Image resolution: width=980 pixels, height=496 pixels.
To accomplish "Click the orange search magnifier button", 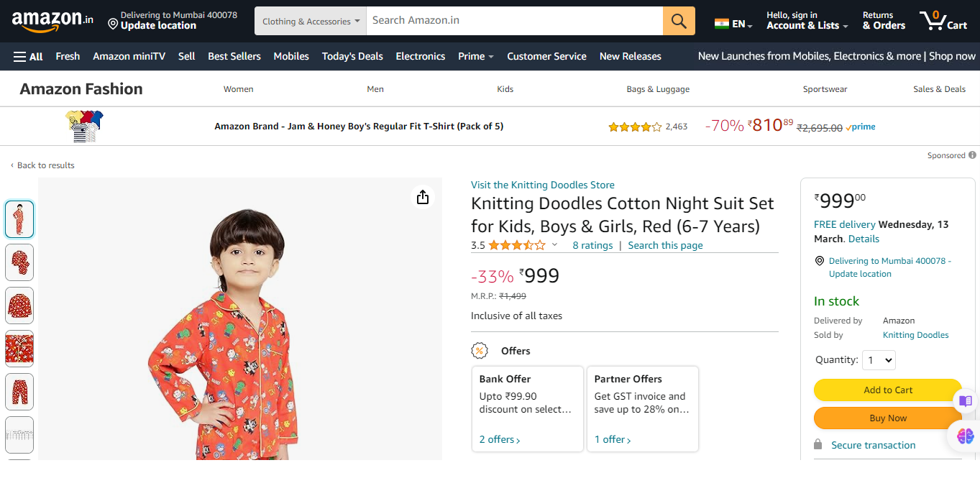I will tap(679, 21).
